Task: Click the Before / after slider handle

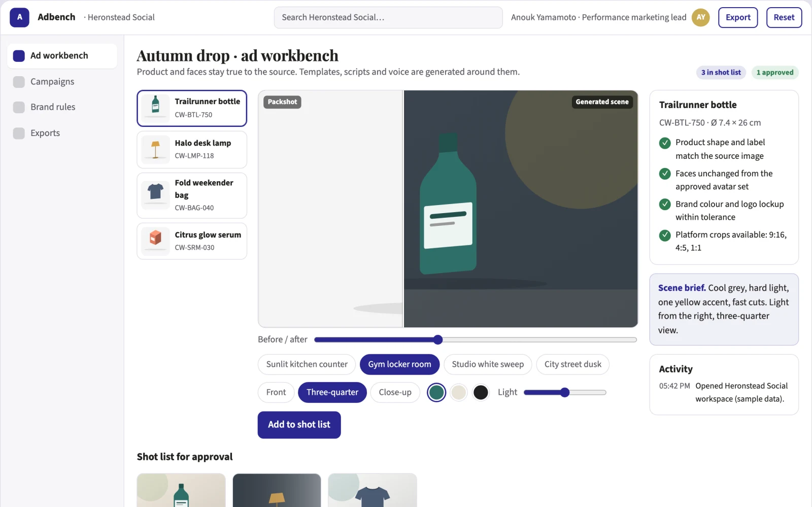Action: [438, 340]
